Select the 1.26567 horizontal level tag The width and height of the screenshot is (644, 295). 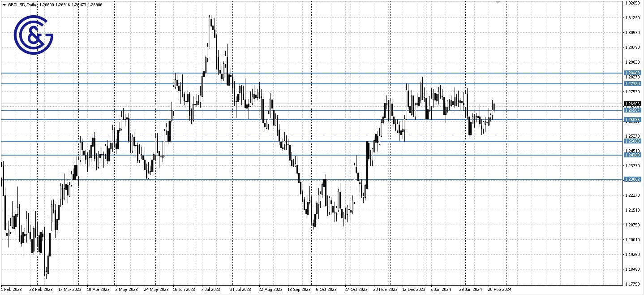click(632, 111)
